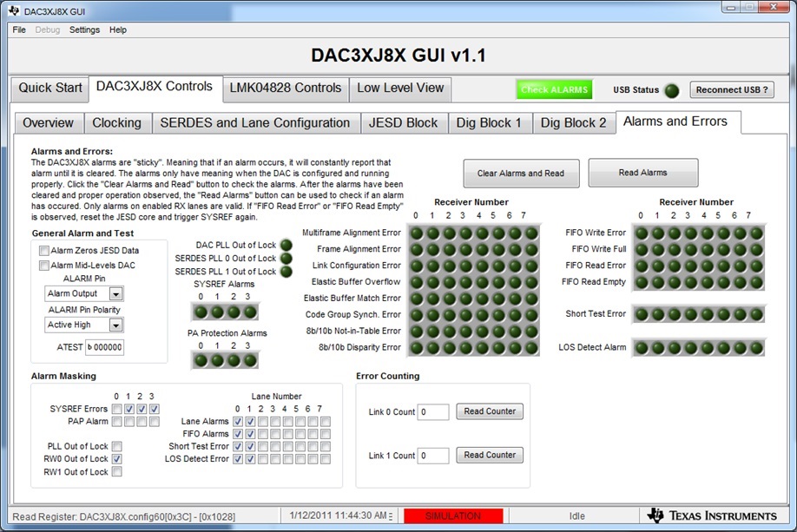Open the Dig Block 2 sub-tab
This screenshot has width=797, height=532.
click(573, 123)
